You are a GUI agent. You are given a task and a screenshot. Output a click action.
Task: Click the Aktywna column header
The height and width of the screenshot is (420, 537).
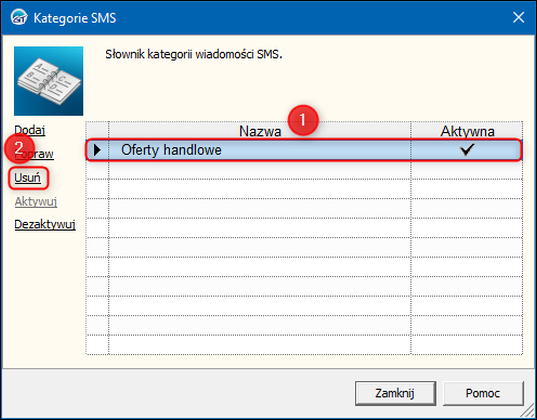(x=467, y=131)
